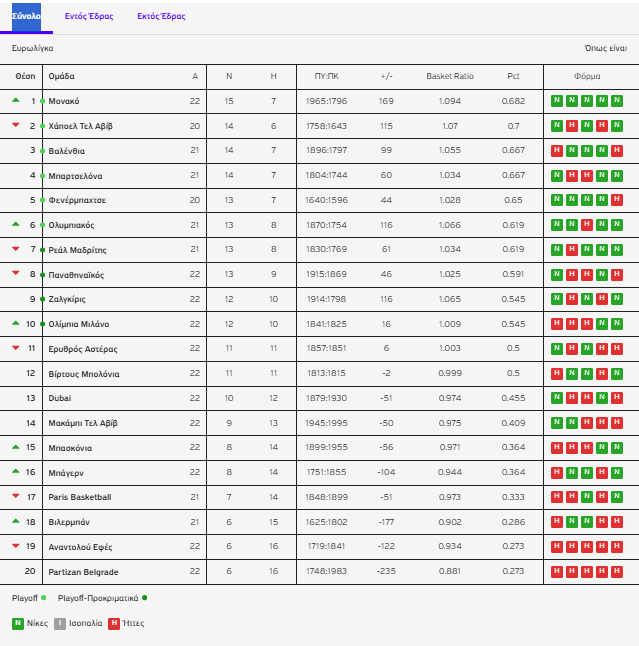Click the green Ν Νίκες legend icon

point(18,623)
